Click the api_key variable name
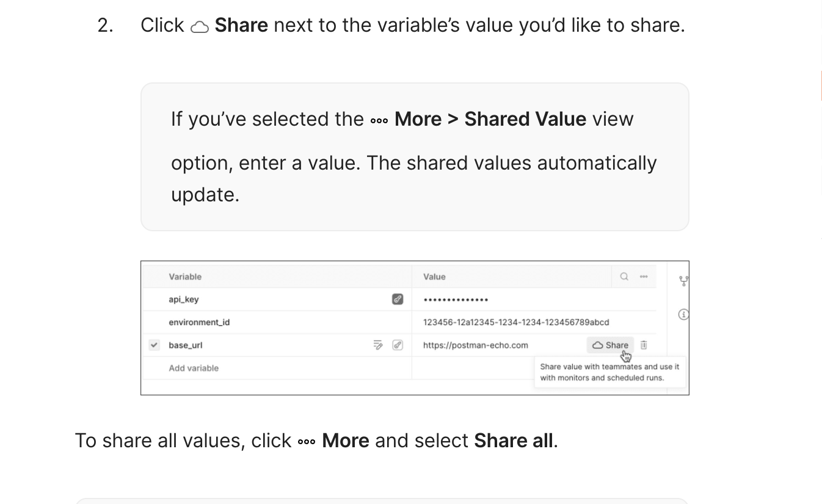The image size is (822, 504). [x=184, y=300]
